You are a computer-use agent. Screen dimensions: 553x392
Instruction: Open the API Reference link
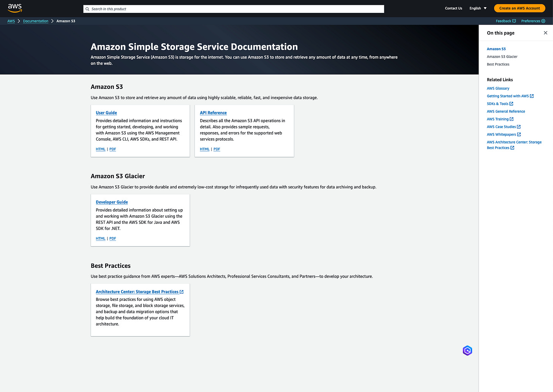[x=213, y=113]
